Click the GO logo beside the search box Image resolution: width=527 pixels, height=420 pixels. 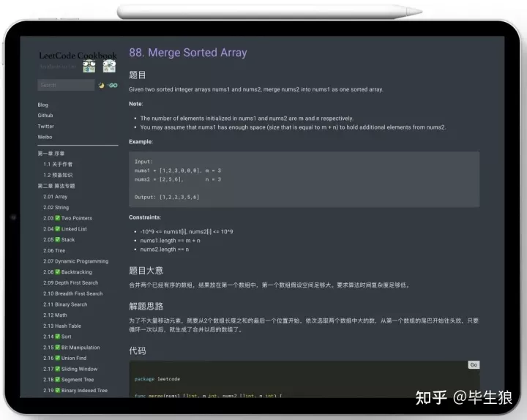click(x=112, y=86)
